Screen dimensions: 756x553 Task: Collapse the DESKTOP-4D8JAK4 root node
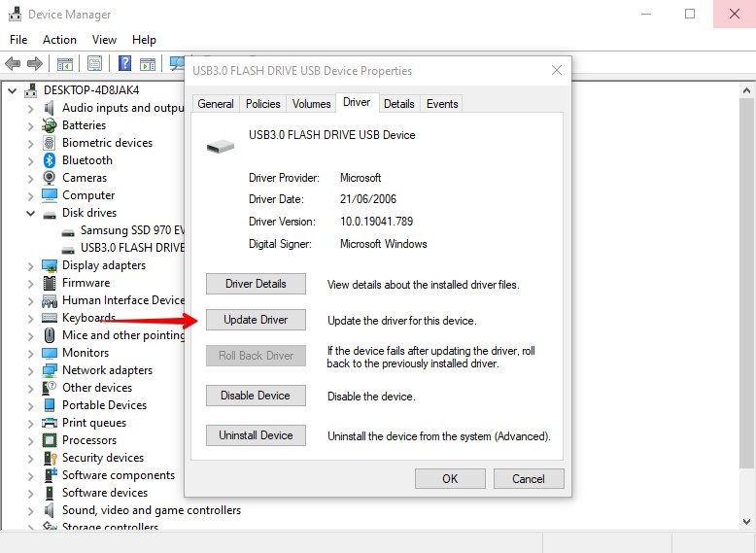tap(12, 90)
